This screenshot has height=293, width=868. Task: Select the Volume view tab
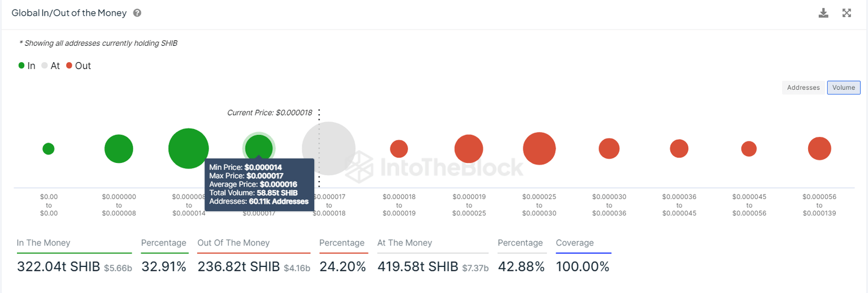(844, 88)
